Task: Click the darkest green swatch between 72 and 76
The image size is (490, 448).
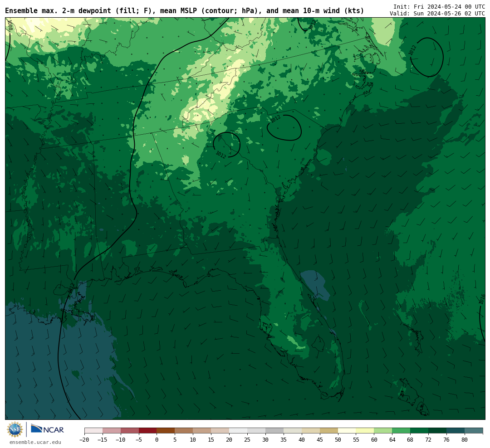Action: (438, 431)
